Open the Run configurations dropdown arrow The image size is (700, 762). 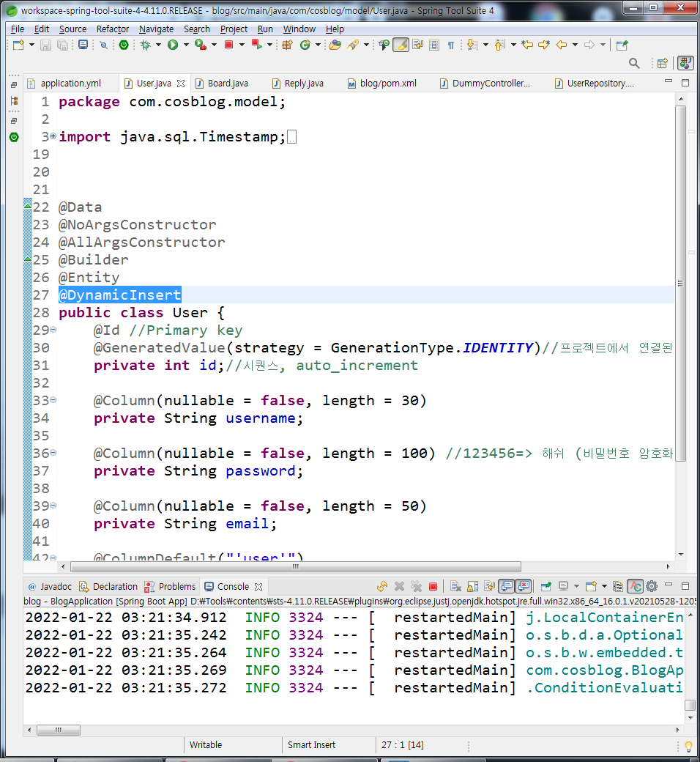tap(185, 45)
